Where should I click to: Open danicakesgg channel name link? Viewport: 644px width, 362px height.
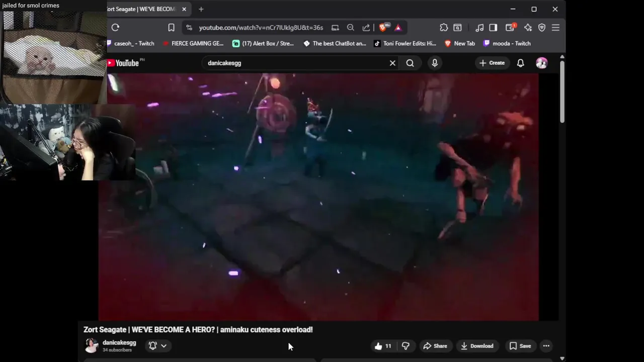[x=119, y=342]
